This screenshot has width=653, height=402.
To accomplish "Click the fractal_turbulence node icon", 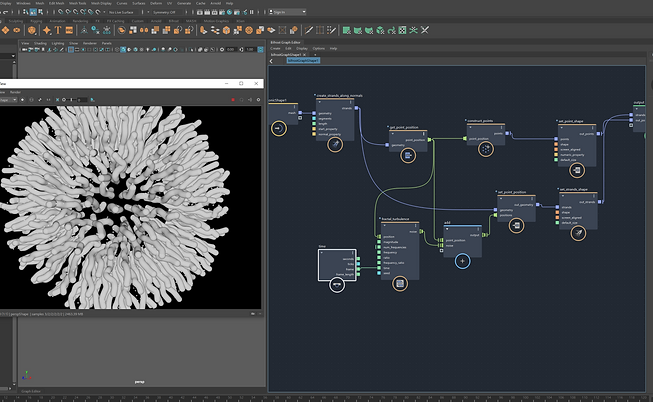I will tap(400, 284).
